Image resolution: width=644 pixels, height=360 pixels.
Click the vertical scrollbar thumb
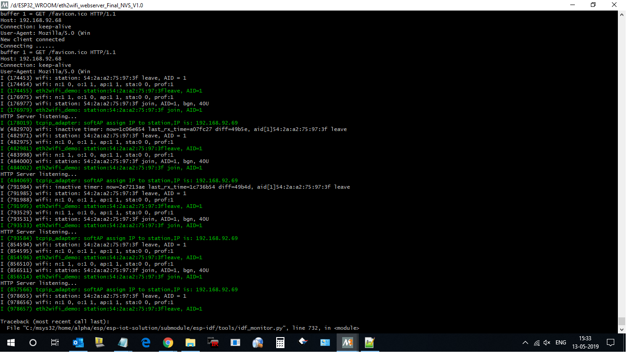click(x=622, y=321)
